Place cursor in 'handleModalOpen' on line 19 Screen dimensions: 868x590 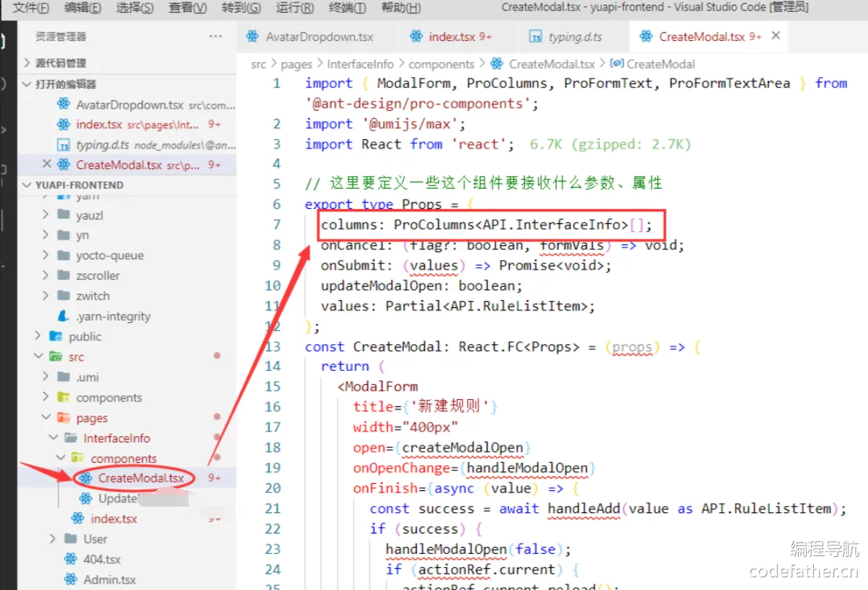click(x=527, y=468)
